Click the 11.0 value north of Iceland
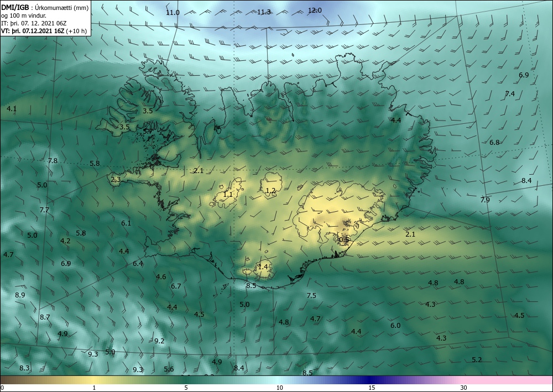 pyautogui.click(x=173, y=13)
